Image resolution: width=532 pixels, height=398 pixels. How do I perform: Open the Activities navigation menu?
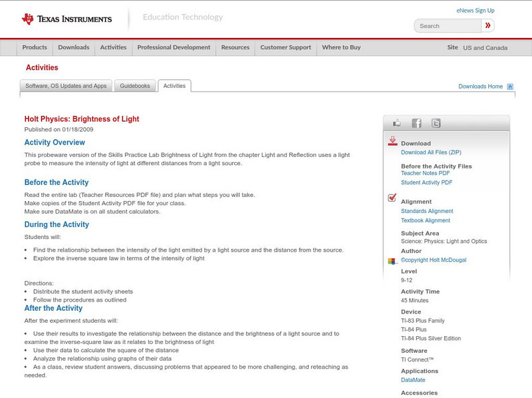[x=113, y=47]
